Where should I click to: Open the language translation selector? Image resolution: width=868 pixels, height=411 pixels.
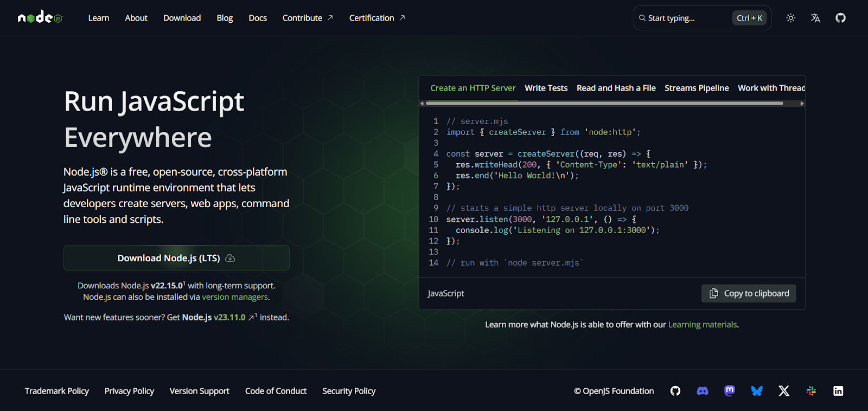tap(815, 18)
